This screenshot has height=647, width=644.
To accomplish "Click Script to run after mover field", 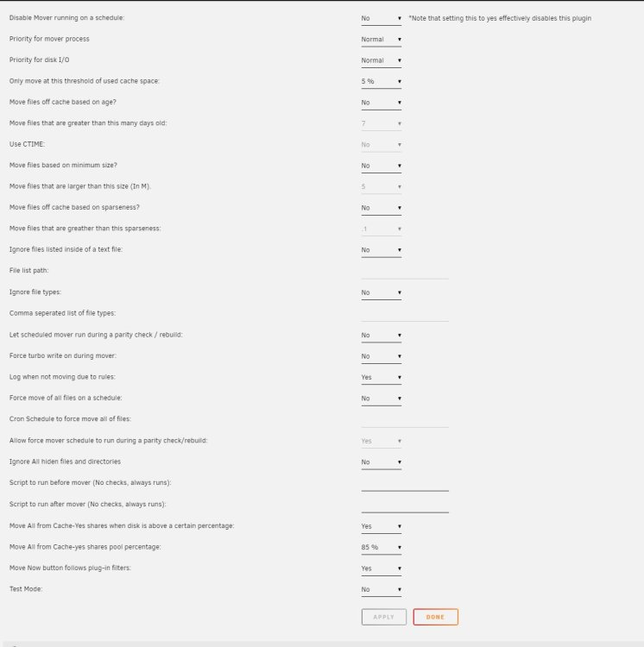I will (405, 505).
